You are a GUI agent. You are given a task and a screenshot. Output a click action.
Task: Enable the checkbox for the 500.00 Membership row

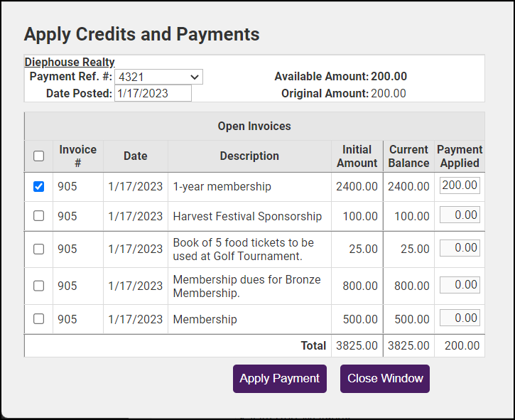click(x=38, y=319)
